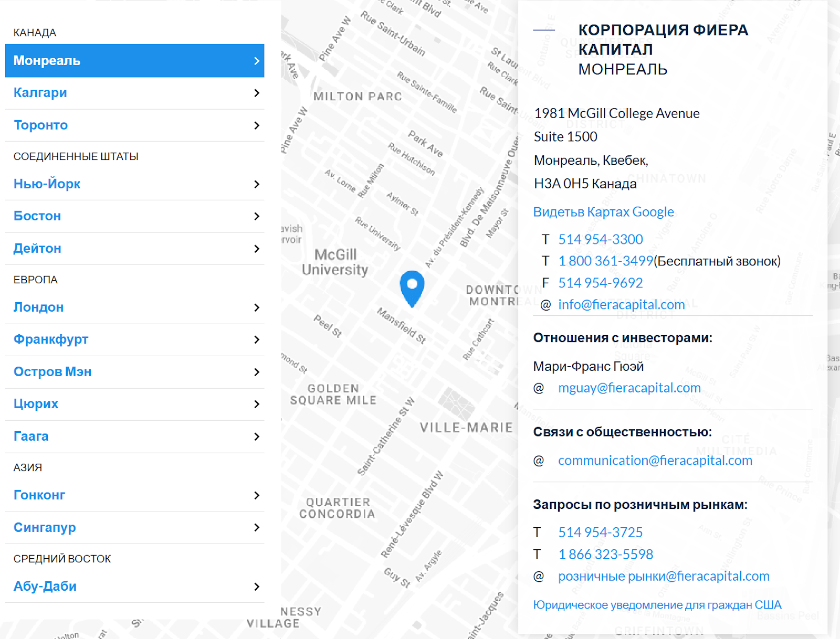
Task: Click the MILTON PARC map label
Action: [358, 97]
